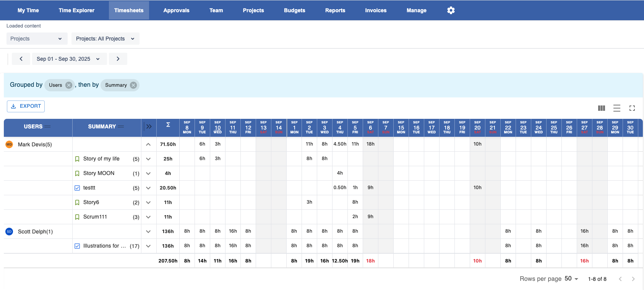Image resolution: width=644 pixels, height=290 pixels.
Task: Switch to the Approvals tab
Action: [x=177, y=10]
